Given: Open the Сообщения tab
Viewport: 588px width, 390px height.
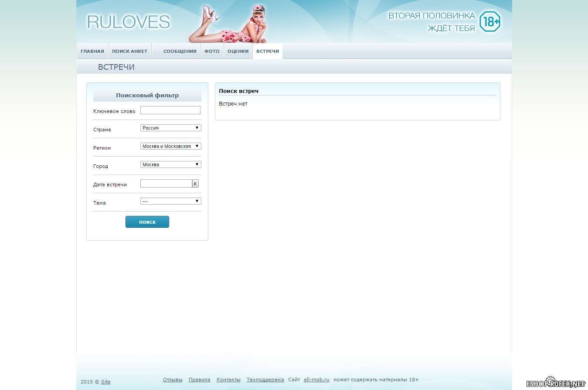Looking at the screenshot, I should pyautogui.click(x=180, y=51).
